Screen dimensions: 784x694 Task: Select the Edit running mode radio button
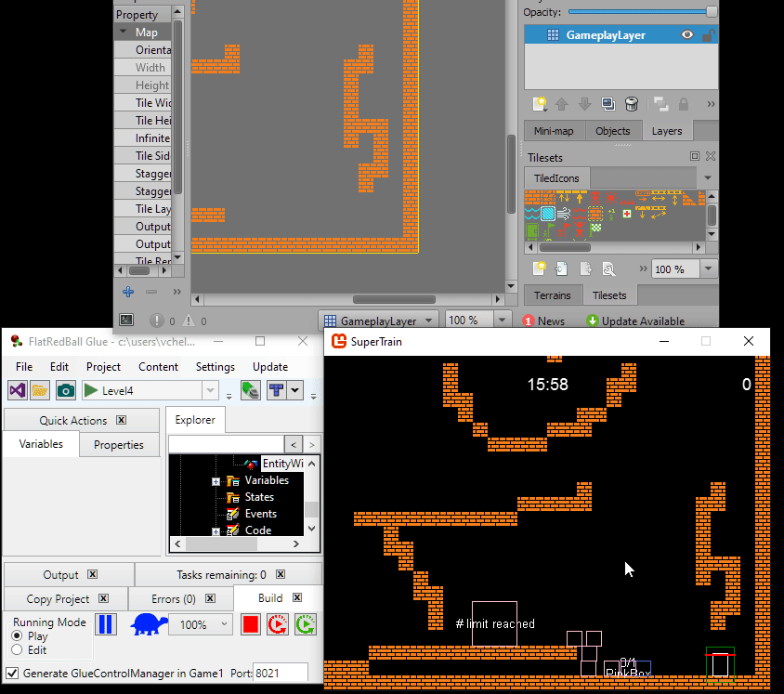click(x=17, y=650)
